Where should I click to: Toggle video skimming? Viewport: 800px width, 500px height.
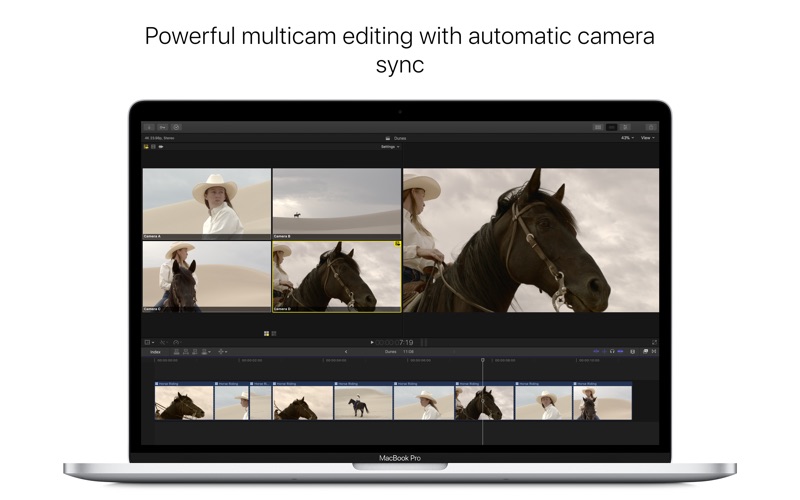pyautogui.click(x=596, y=352)
